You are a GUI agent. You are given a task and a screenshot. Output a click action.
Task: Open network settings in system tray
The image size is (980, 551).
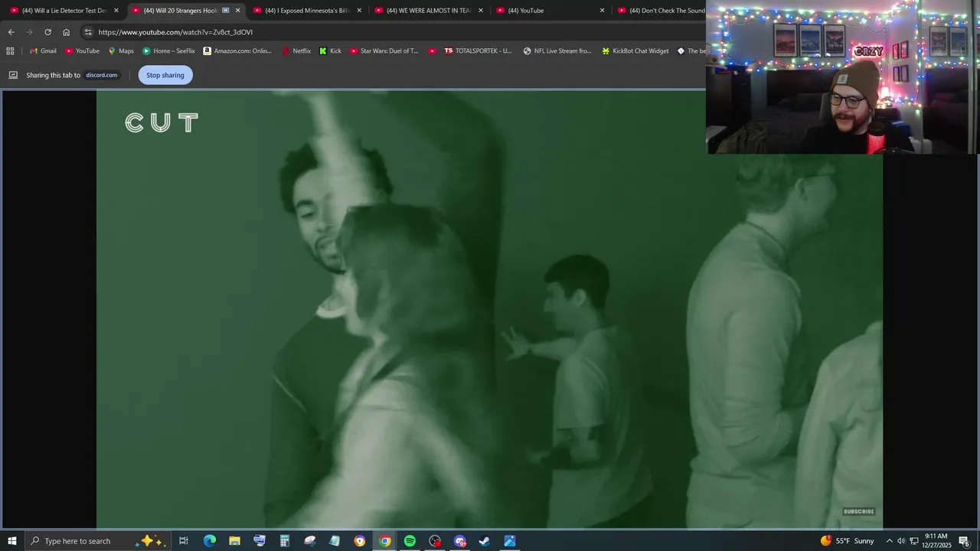(914, 541)
